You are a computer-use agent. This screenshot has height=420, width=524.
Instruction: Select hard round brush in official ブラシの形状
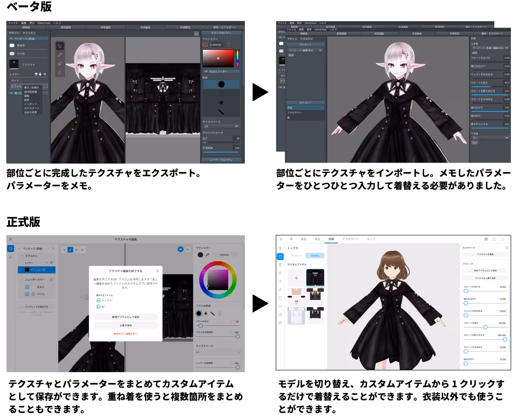tap(199, 313)
